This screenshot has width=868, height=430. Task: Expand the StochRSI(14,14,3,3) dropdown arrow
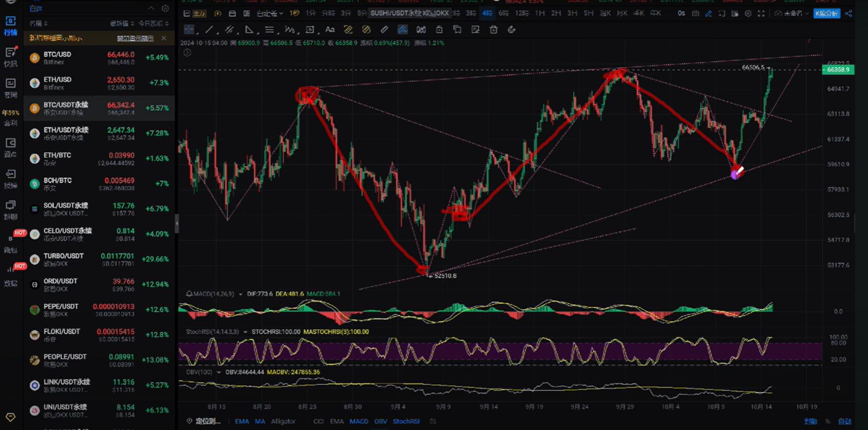245,332
